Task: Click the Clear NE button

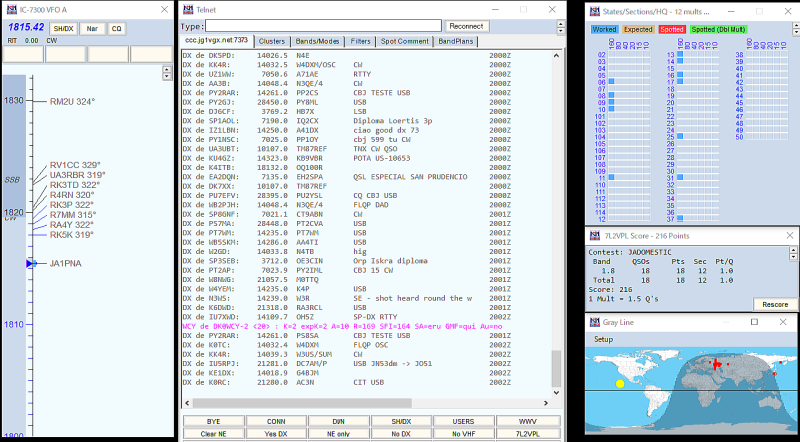Action: coord(212,434)
